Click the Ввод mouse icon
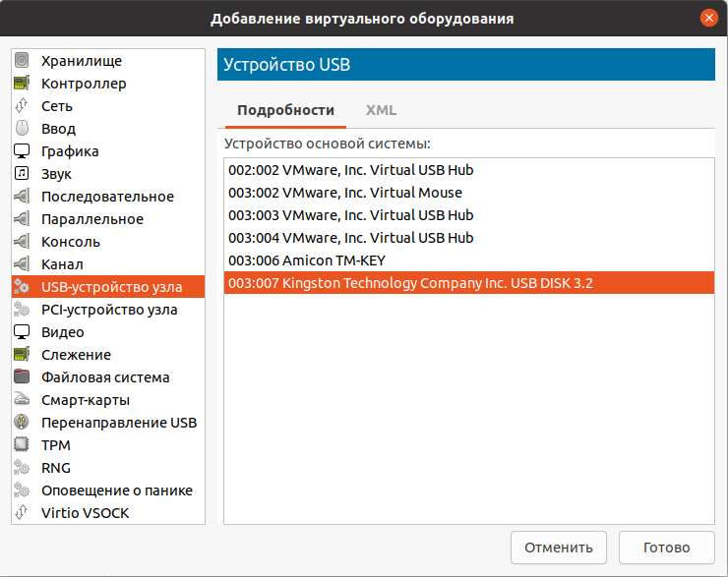The image size is (728, 577). [22, 128]
